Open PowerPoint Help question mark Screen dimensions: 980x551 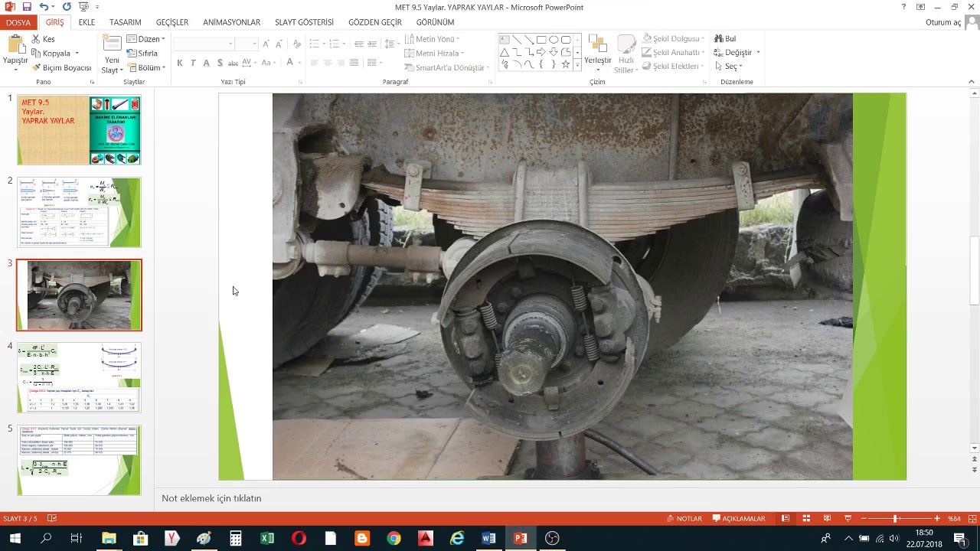tap(903, 7)
